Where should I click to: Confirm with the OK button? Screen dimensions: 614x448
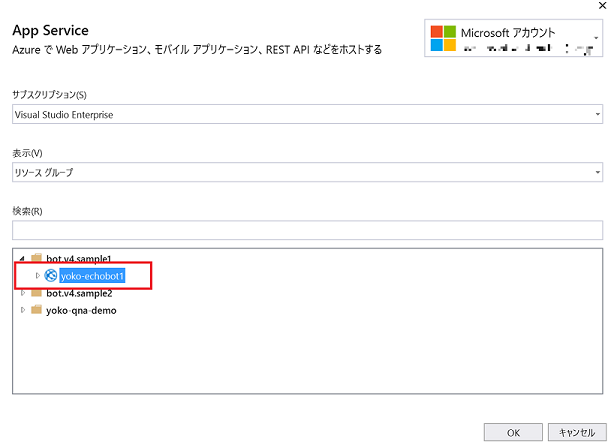513,432
